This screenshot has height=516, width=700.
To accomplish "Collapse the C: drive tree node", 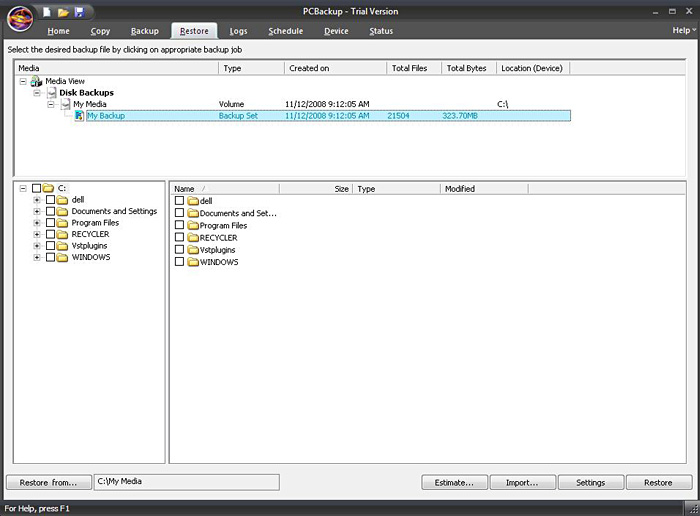I will click(x=23, y=189).
